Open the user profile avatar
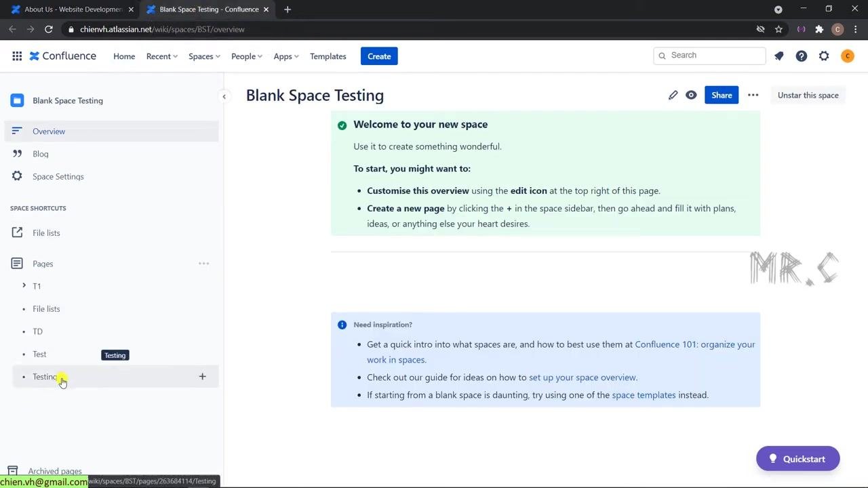The height and width of the screenshot is (488, 868). pyautogui.click(x=847, y=56)
